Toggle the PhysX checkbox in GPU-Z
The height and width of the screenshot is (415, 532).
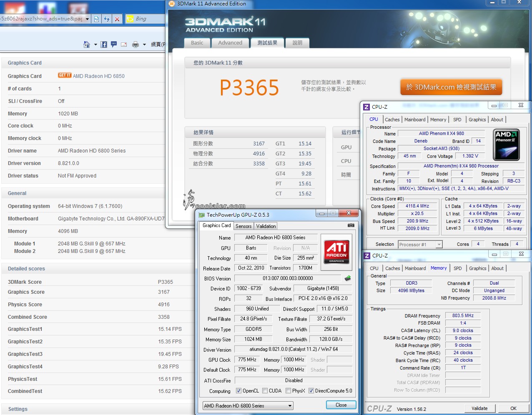288,391
